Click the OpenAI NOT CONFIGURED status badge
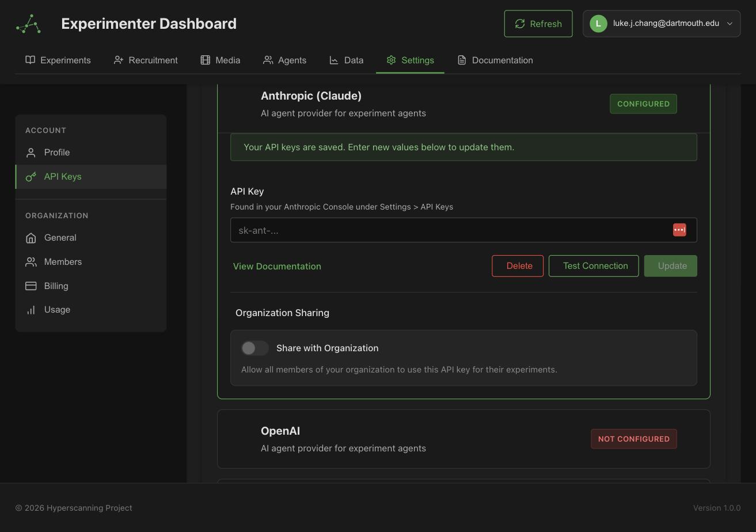Screen dimensions: 756x532 click(633, 439)
